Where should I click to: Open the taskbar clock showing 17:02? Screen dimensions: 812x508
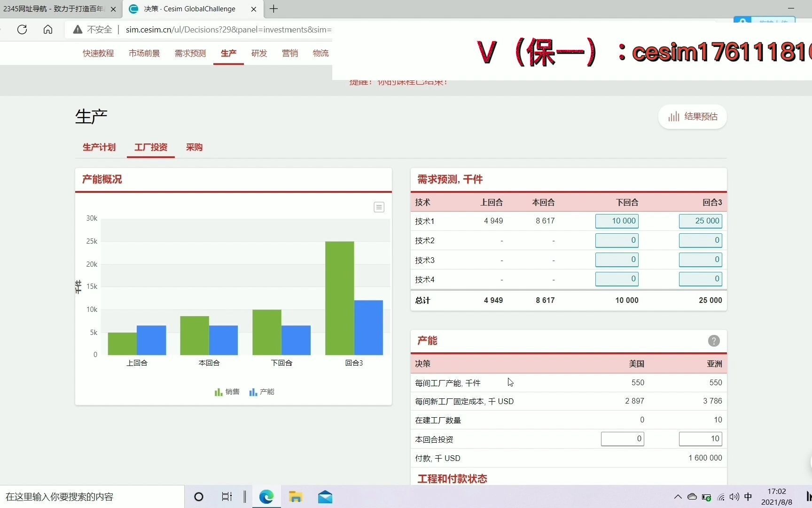pos(776,497)
